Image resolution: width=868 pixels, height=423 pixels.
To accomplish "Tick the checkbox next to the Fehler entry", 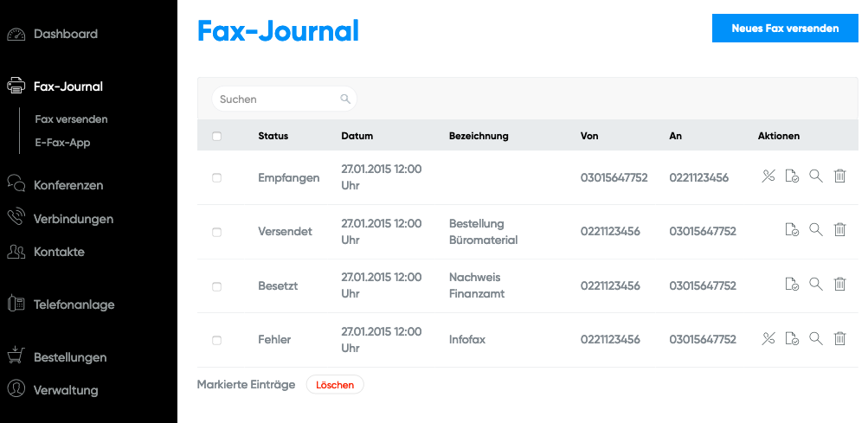I will (216, 340).
